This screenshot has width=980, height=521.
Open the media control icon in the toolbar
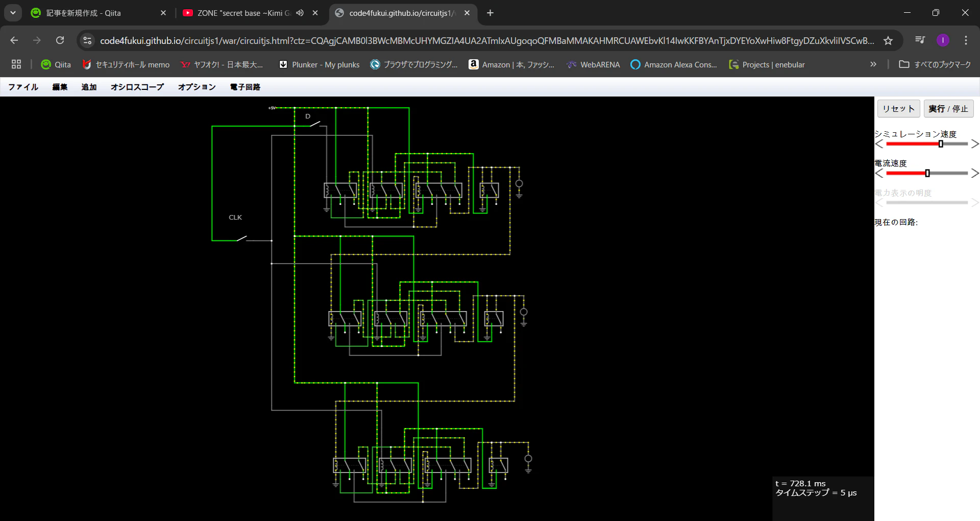click(920, 40)
